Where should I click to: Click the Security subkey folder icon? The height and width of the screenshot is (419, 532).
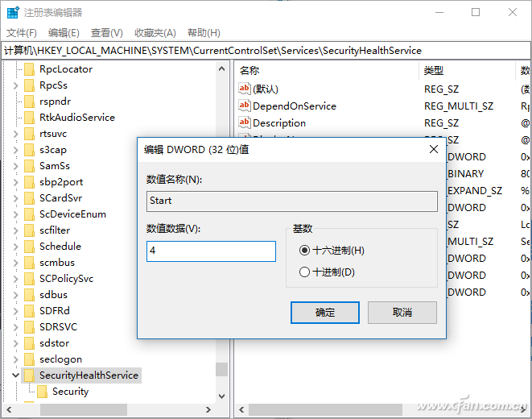point(43,392)
